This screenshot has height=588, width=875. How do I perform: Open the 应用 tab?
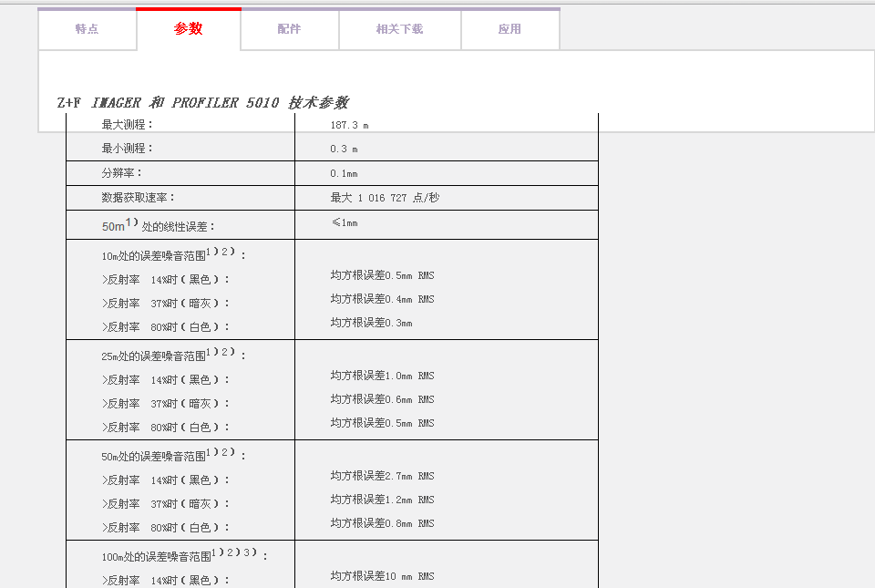coord(510,29)
